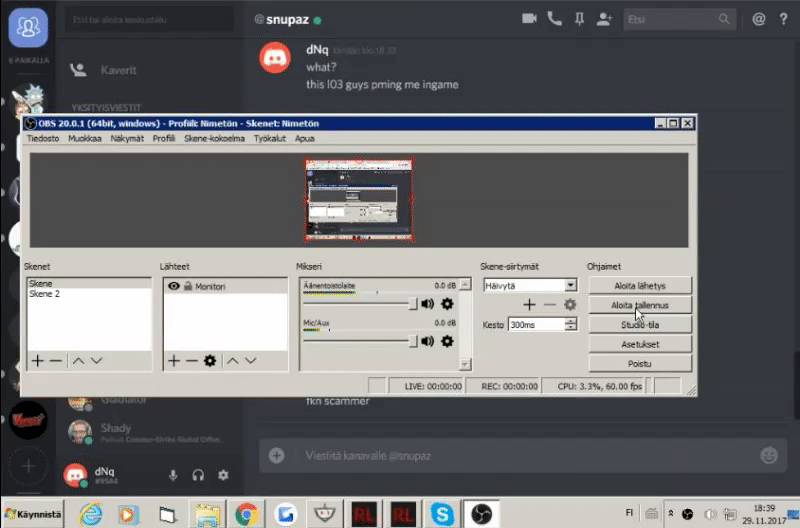This screenshot has width=800, height=528.
Task: Click the Etsi search field in Discord
Action: [x=679, y=19]
